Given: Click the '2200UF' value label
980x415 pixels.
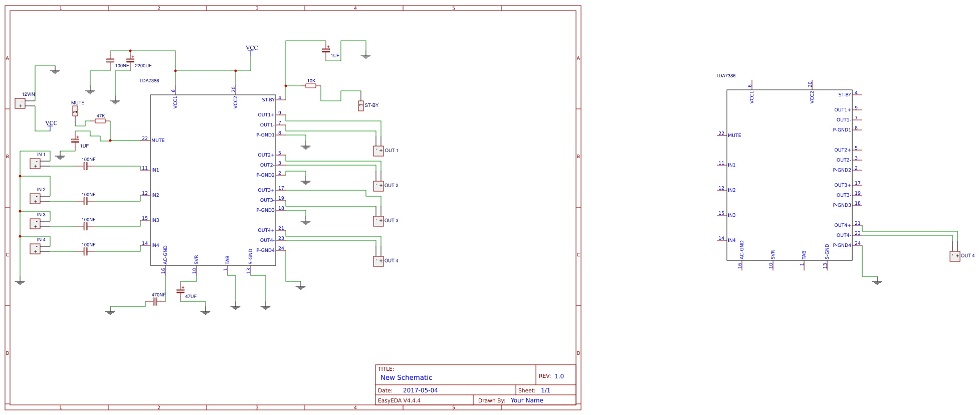Looking at the screenshot, I should pos(143,66).
